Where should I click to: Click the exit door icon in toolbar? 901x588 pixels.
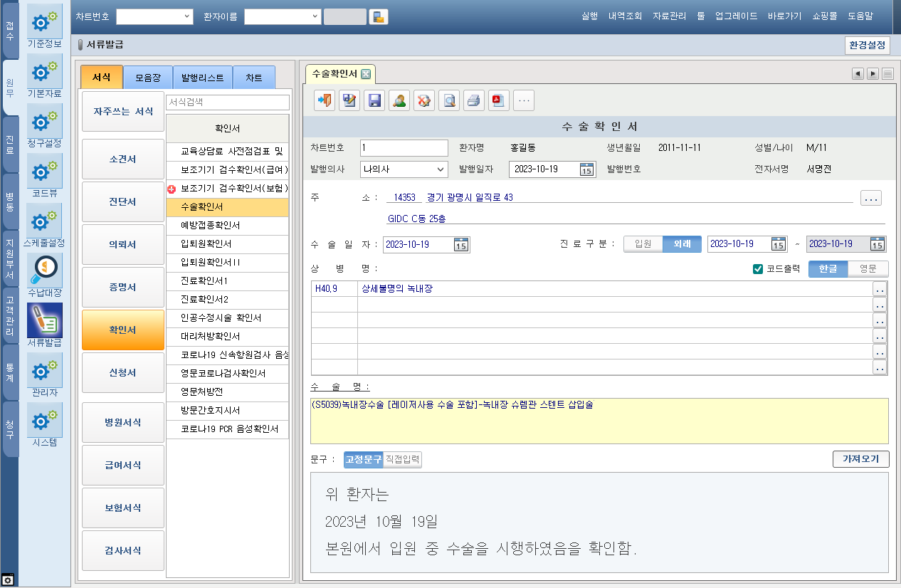click(325, 101)
